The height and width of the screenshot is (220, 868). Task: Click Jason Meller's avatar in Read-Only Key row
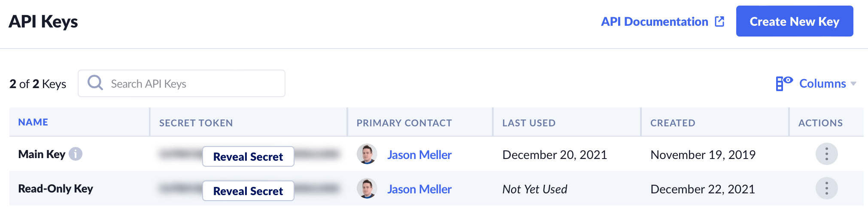pyautogui.click(x=367, y=189)
